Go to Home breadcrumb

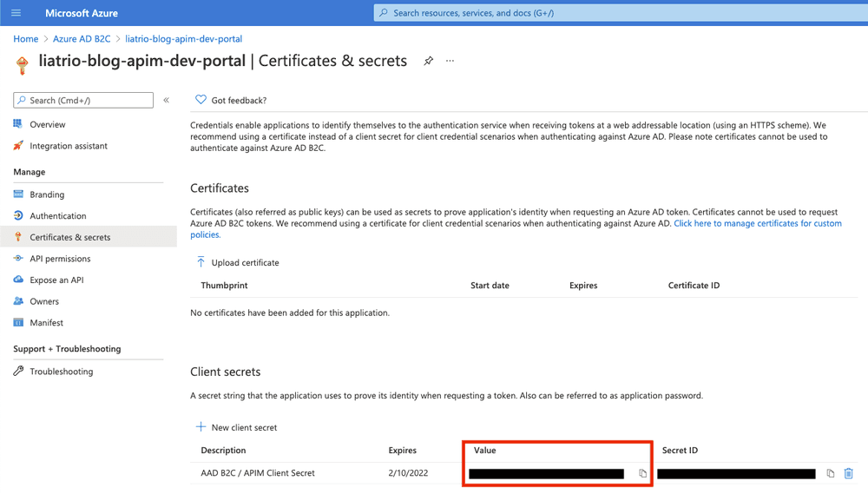coord(25,39)
